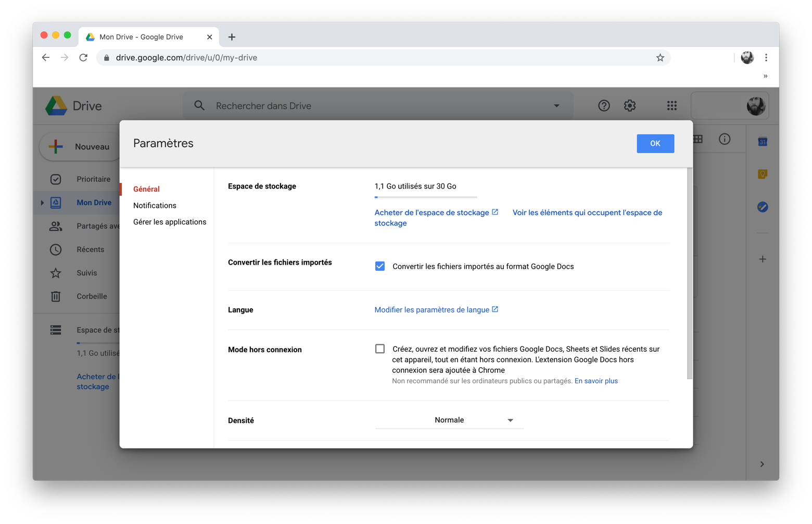
Task: Open the Google account avatar in Drive header
Action: point(756,106)
